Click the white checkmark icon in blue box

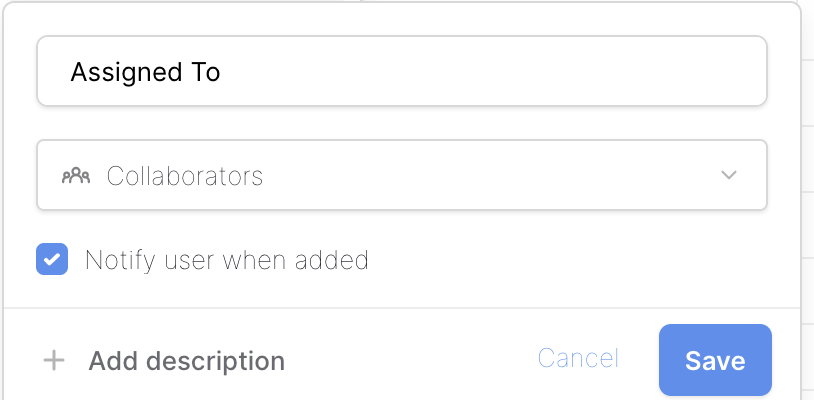pos(52,259)
